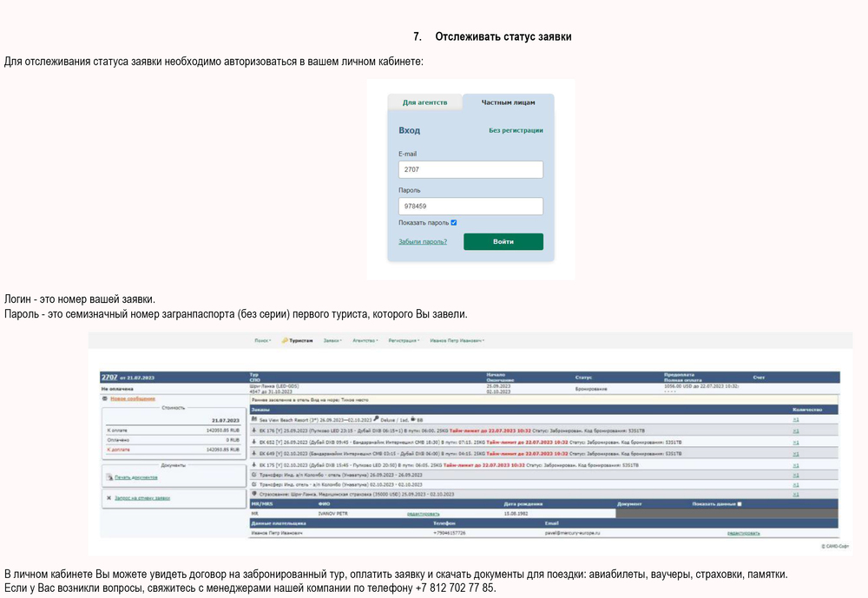
Task: Select the Бронирование status text
Action: 591,389
